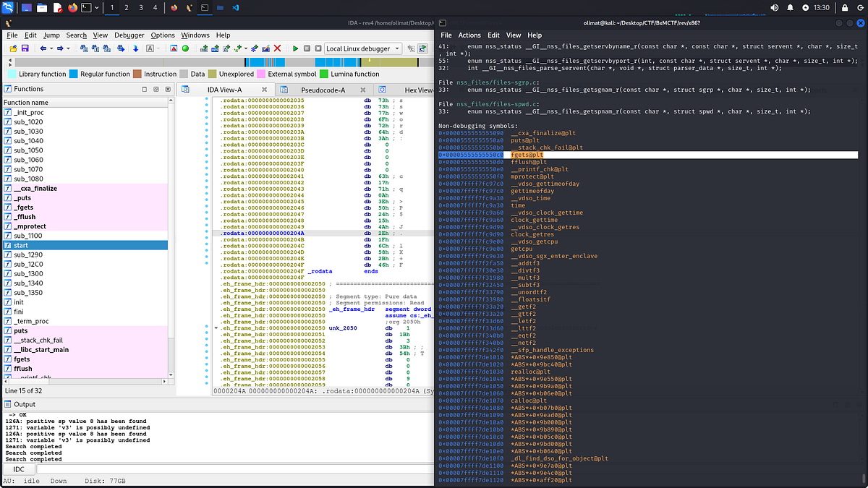Screen dimensions: 868x488
Task: Click the IDC button beside command input
Action: coord(17,470)
